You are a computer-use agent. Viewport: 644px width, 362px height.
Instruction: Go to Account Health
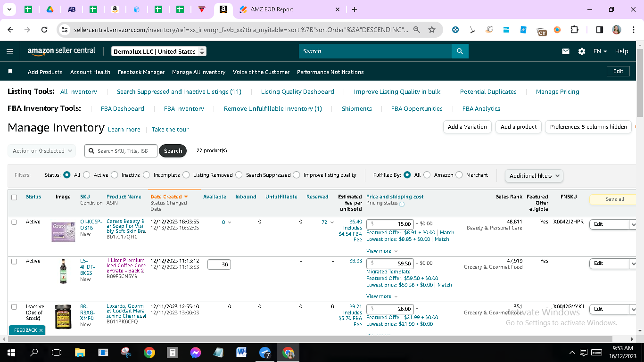point(90,72)
